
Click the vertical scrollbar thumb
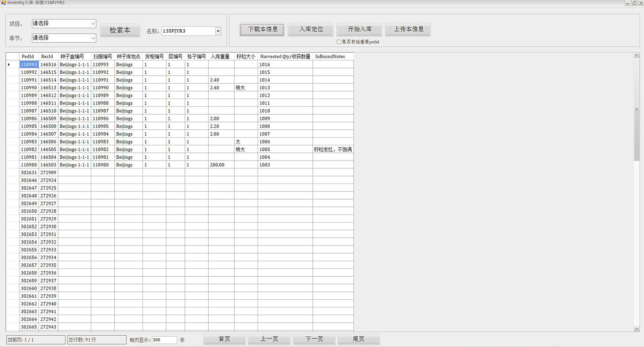pos(637,110)
